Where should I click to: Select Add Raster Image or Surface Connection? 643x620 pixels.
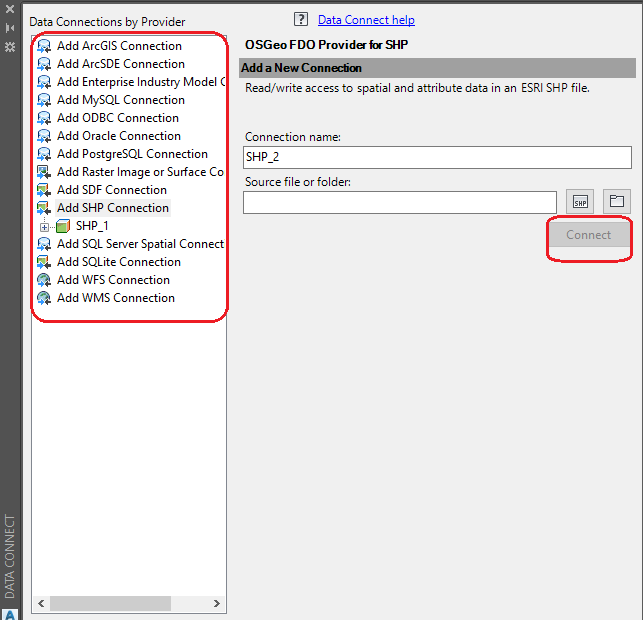(x=141, y=172)
